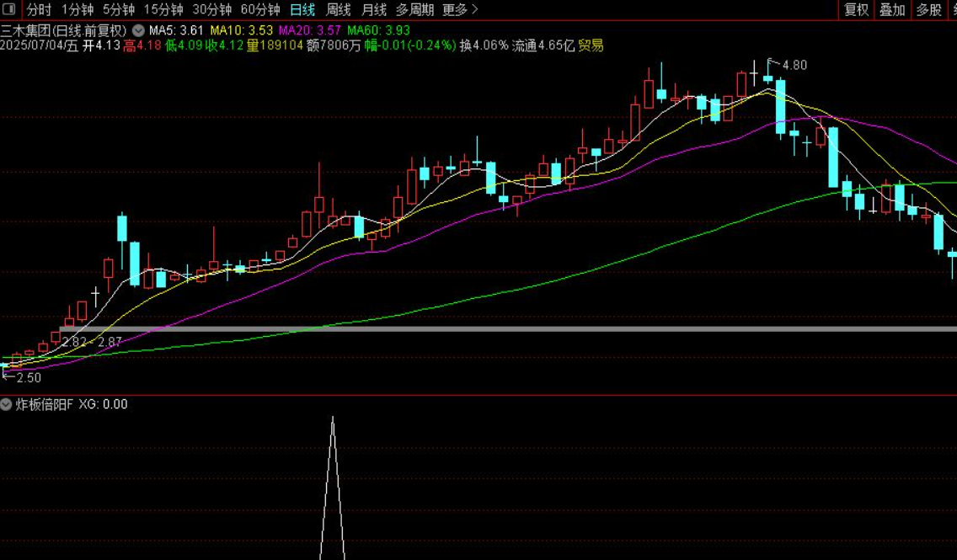
Task: Switch to 周线 weekly chart
Action: point(339,10)
